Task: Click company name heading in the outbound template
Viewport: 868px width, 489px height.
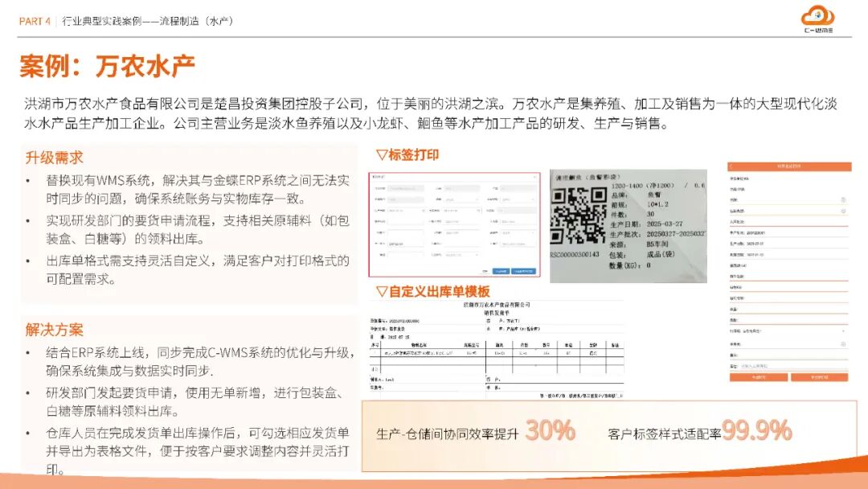Action: [x=497, y=305]
